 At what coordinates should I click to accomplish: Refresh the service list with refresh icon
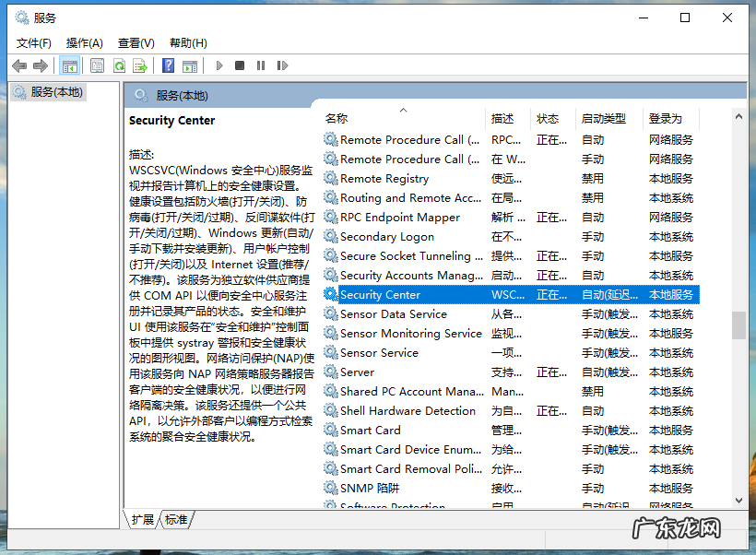click(120, 65)
